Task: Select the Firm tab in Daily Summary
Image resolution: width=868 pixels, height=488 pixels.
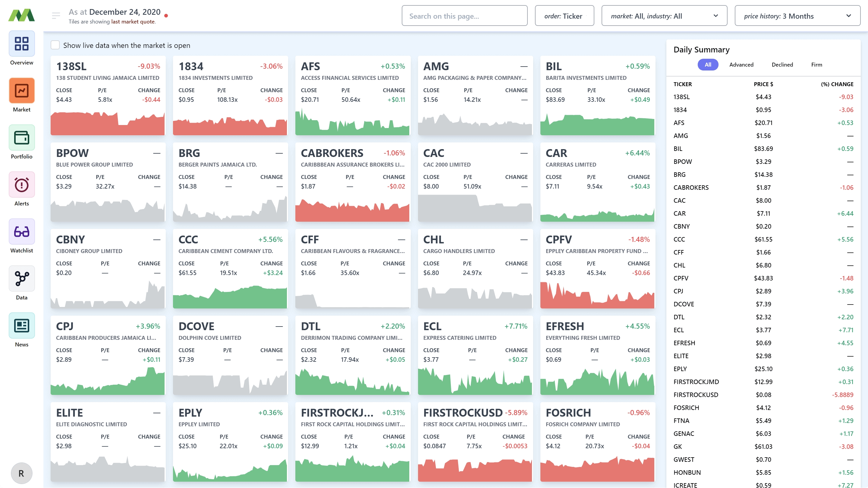Action: [816, 65]
